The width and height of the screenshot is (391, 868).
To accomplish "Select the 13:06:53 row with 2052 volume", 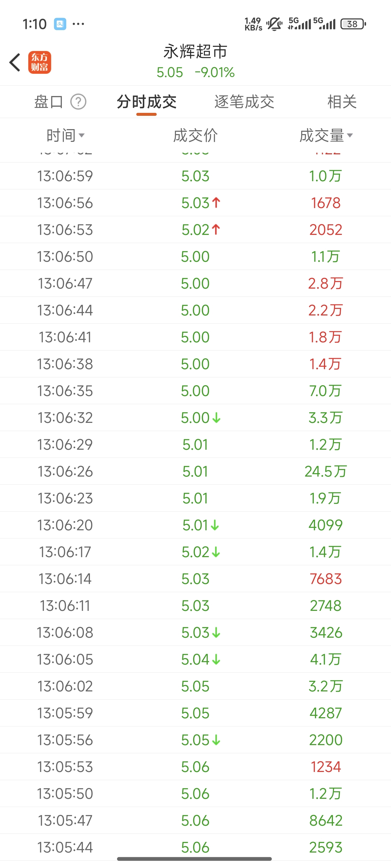I will tap(195, 230).
